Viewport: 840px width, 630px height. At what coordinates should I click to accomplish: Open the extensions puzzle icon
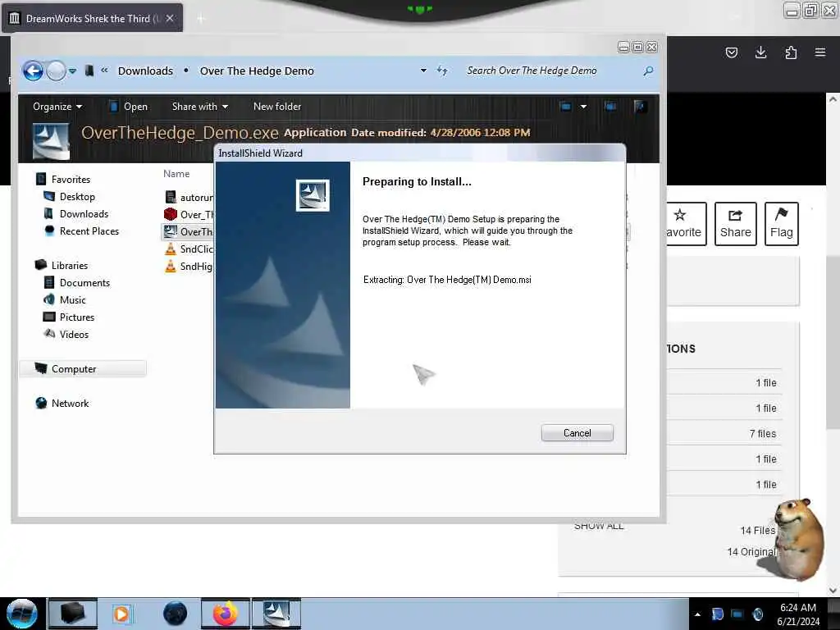(791, 52)
